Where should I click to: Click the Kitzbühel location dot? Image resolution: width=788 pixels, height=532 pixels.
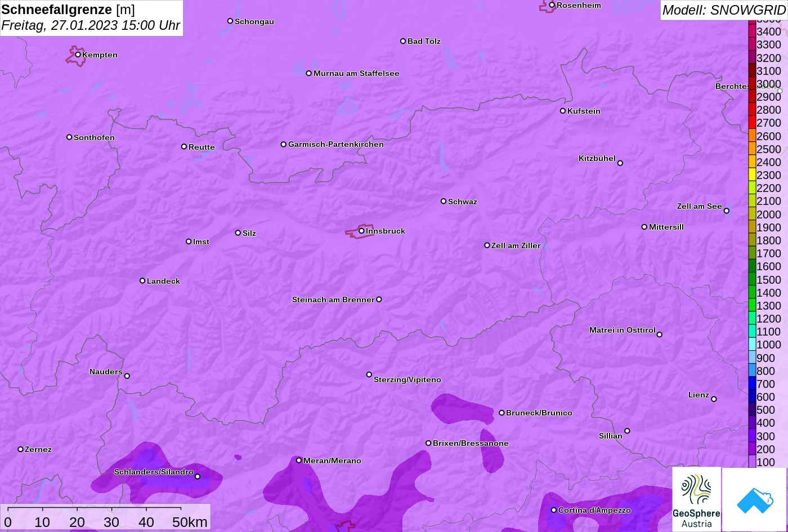tap(620, 163)
